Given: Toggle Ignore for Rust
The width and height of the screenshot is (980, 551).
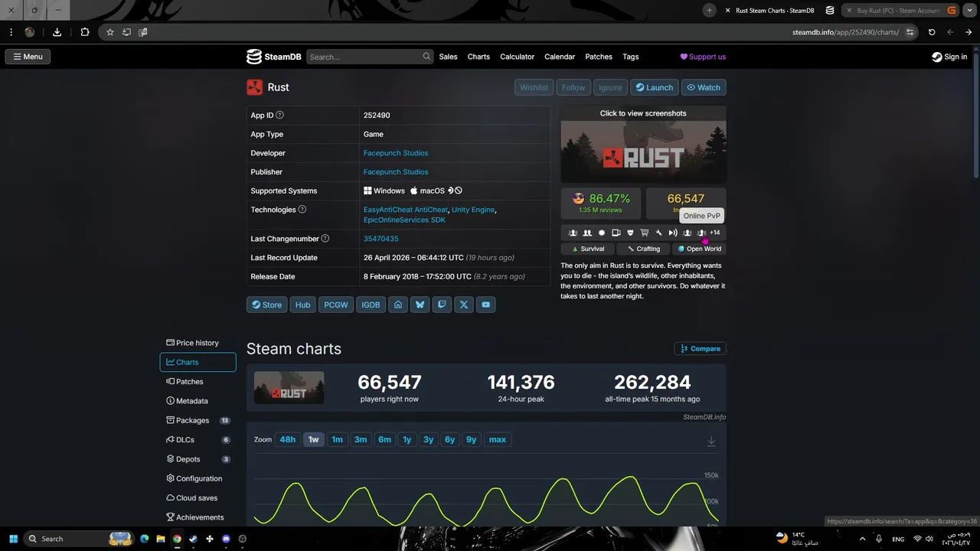Looking at the screenshot, I should coord(610,87).
